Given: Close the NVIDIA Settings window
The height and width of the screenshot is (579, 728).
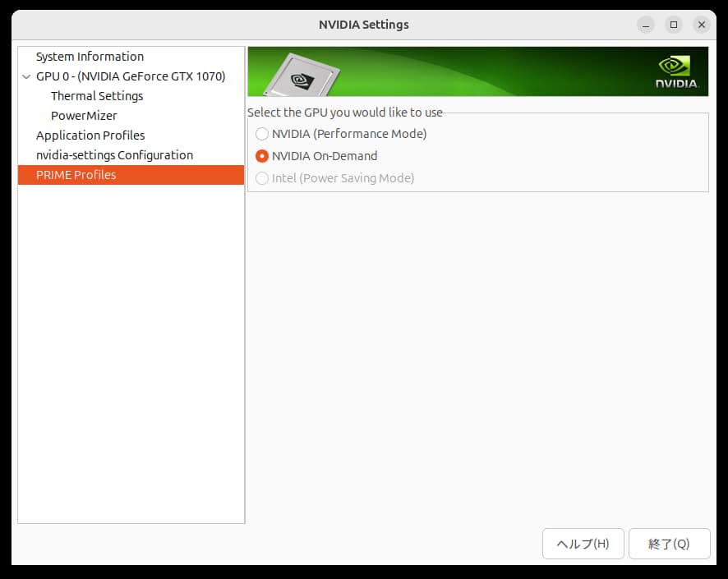Looking at the screenshot, I should [x=702, y=25].
